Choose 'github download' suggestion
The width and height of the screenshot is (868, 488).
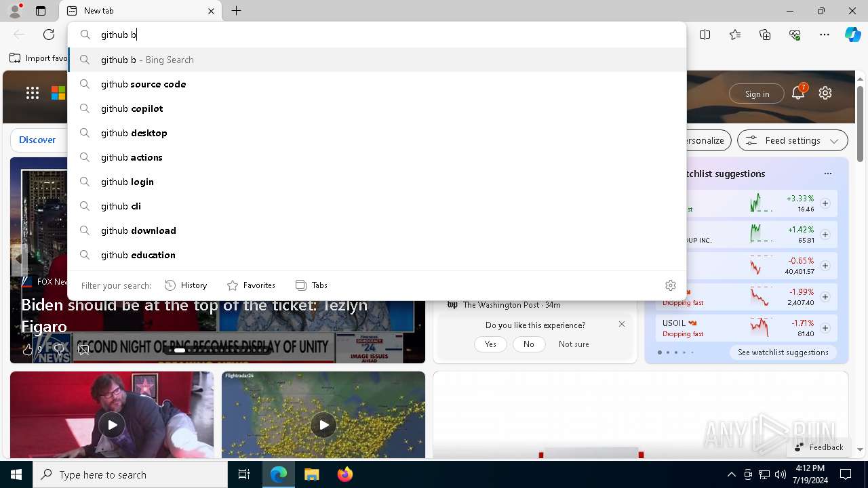(377, 230)
